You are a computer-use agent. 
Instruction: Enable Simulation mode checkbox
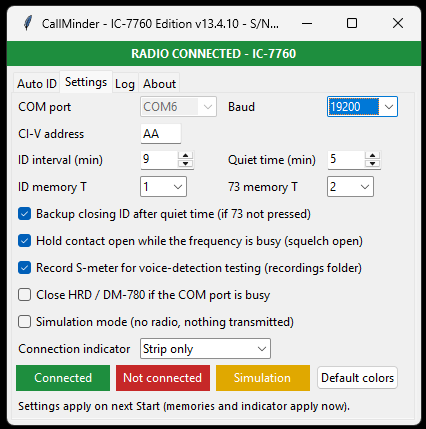tap(25, 322)
